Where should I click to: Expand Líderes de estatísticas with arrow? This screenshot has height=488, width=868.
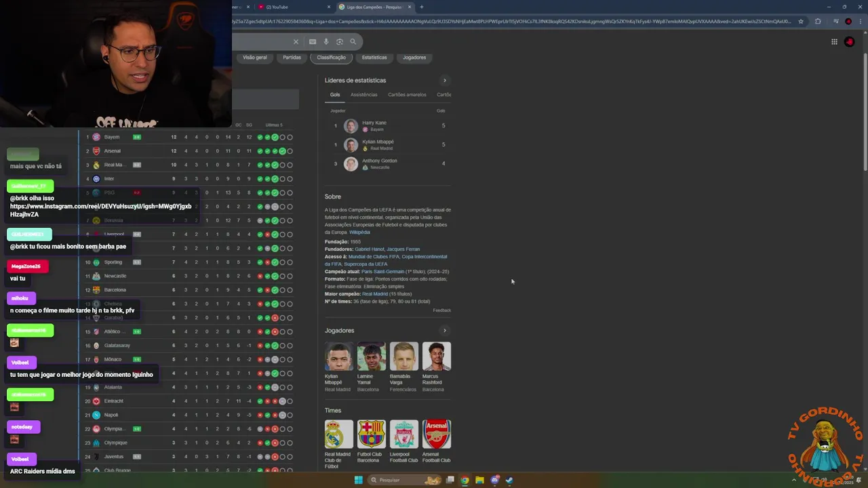click(x=445, y=80)
